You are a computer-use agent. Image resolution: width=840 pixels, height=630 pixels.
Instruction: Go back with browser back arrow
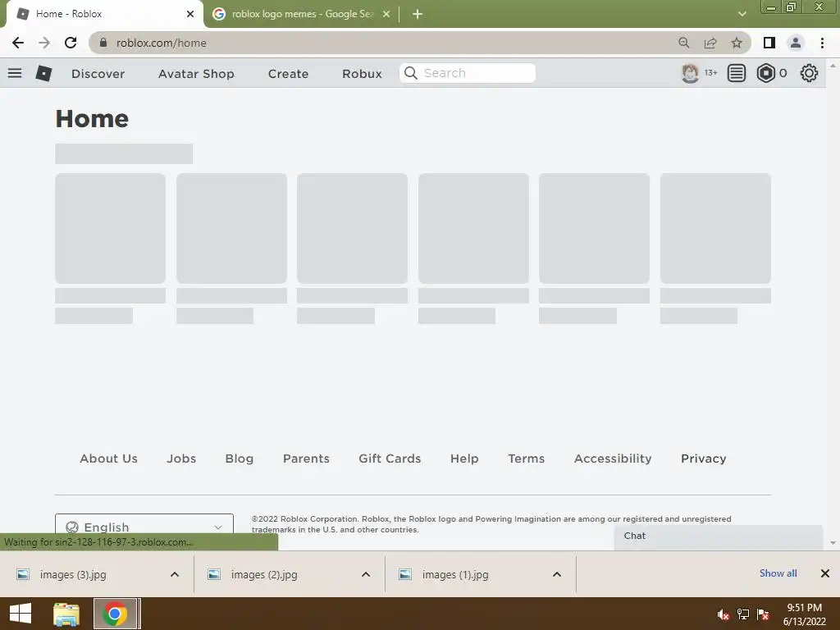click(x=18, y=43)
